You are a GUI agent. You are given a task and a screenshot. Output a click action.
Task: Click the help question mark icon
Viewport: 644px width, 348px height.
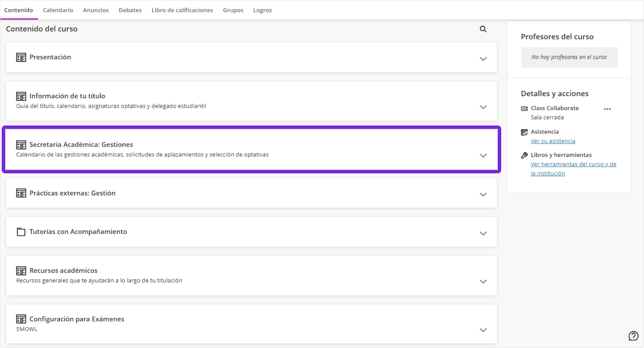pyautogui.click(x=633, y=336)
